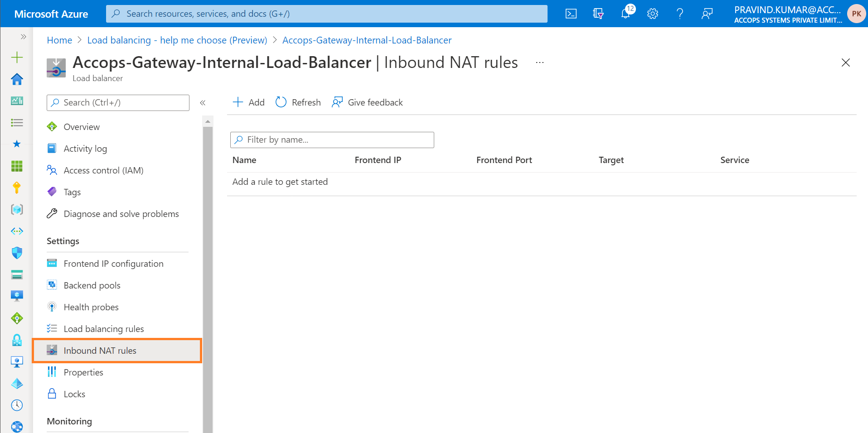Open Virtual machines monitor icon

pyautogui.click(x=17, y=296)
